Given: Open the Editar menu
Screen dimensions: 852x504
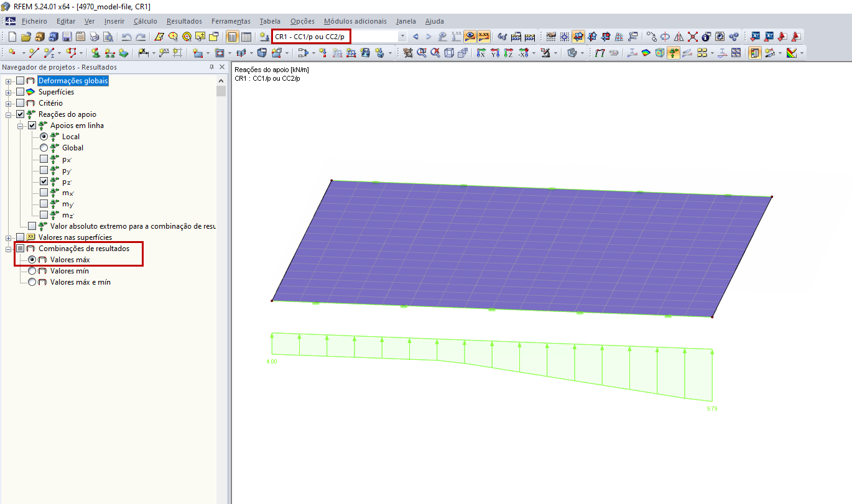Looking at the screenshot, I should tap(66, 21).
